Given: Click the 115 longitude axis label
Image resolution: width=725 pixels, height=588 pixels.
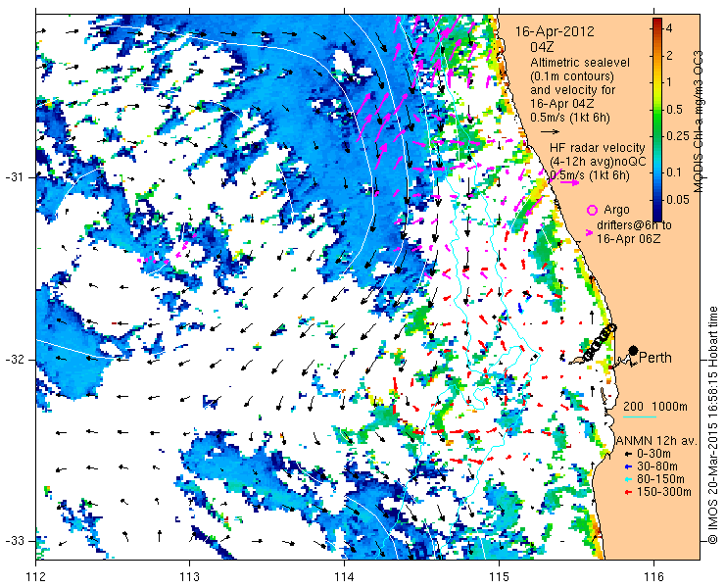Looking at the screenshot, I should pyautogui.click(x=499, y=577).
